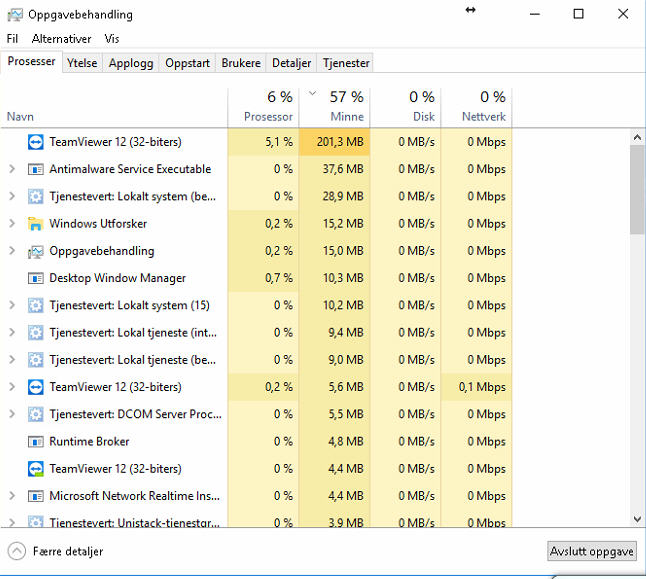The width and height of the screenshot is (646, 579).
Task: Switch to the Tjenester tab
Action: click(346, 63)
